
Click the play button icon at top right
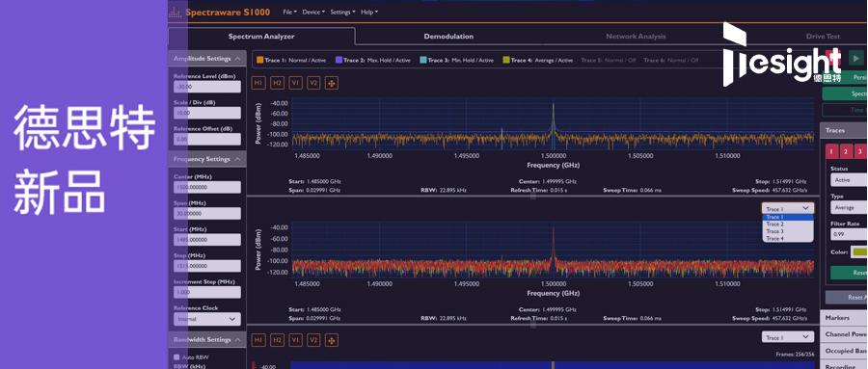point(856,57)
